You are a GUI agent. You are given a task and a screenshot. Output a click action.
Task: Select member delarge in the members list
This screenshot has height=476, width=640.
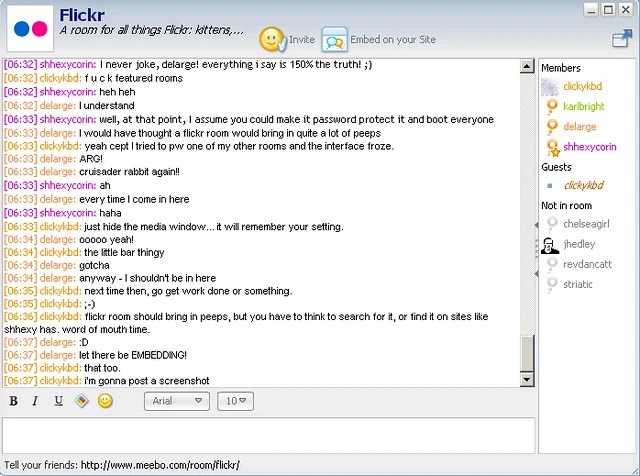[580, 127]
